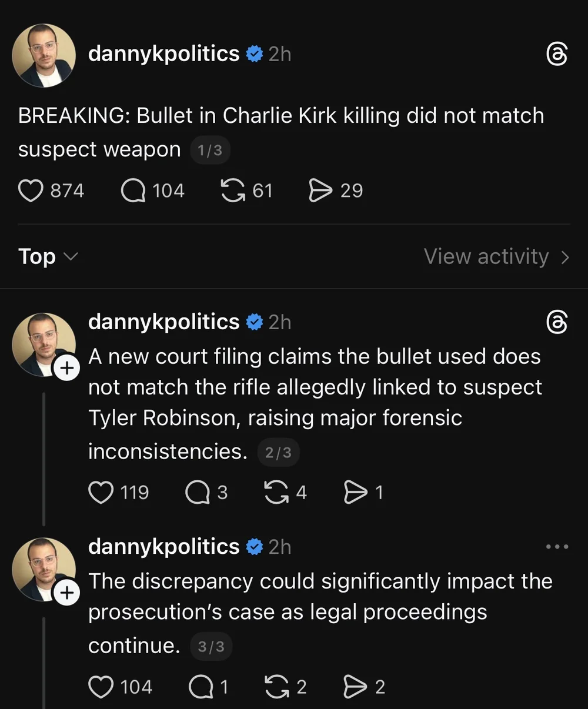
Task: Open three-dot menu on the 3/3 post
Action: [x=557, y=547]
